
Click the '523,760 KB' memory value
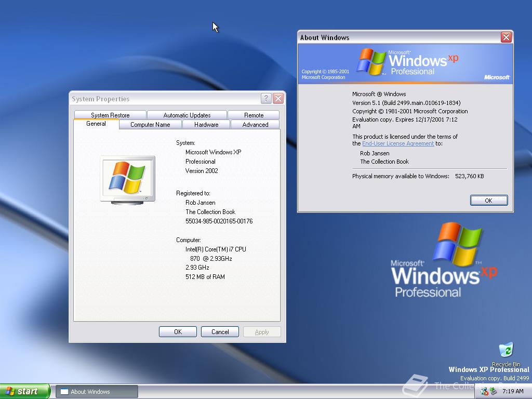470,176
